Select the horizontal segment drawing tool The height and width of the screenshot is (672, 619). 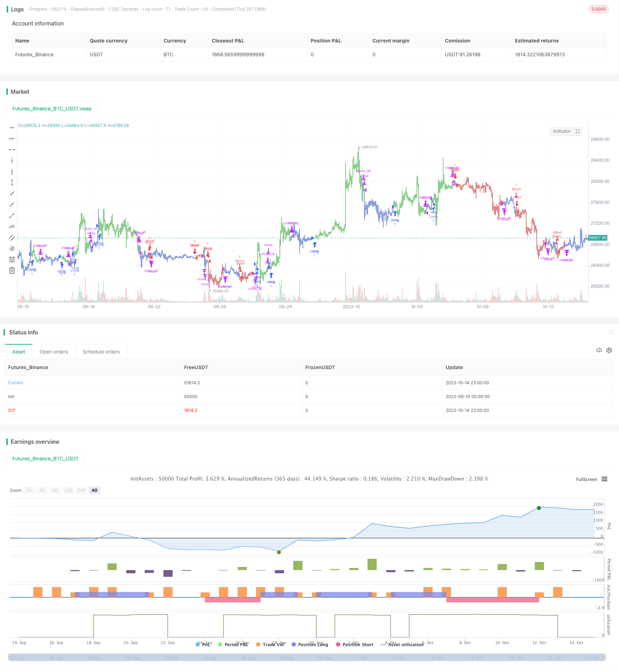click(x=12, y=150)
